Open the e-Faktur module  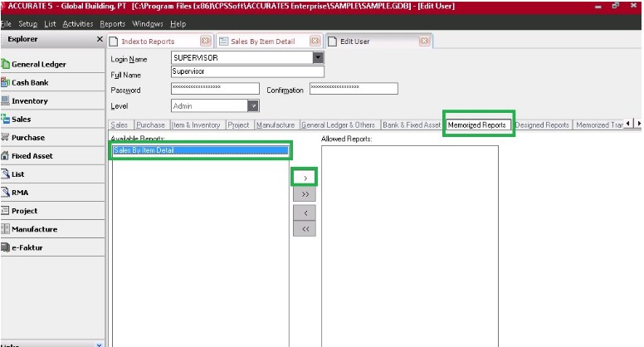click(x=27, y=247)
